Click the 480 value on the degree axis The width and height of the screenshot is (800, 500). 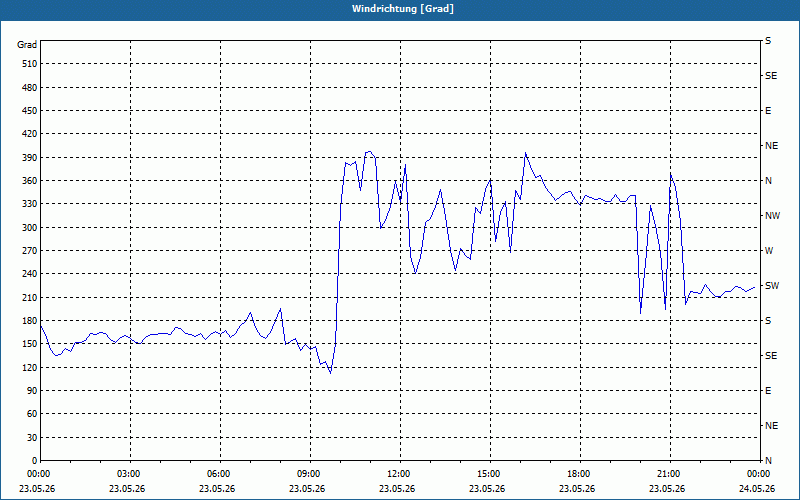click(30, 88)
